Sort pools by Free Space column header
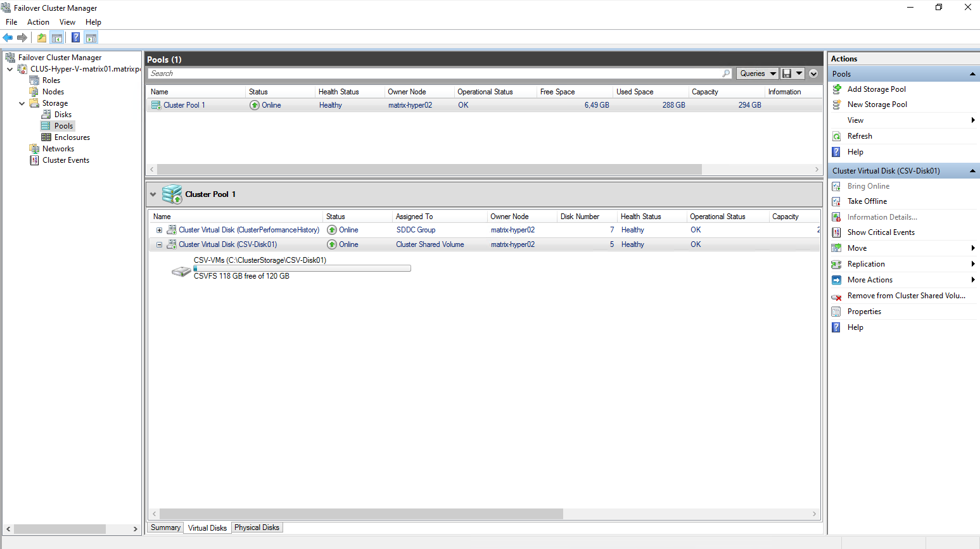The width and height of the screenshot is (980, 549). 575,92
